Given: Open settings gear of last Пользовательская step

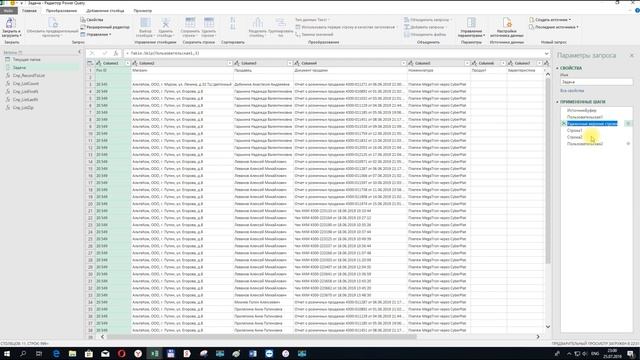Looking at the screenshot, I should [x=628, y=144].
